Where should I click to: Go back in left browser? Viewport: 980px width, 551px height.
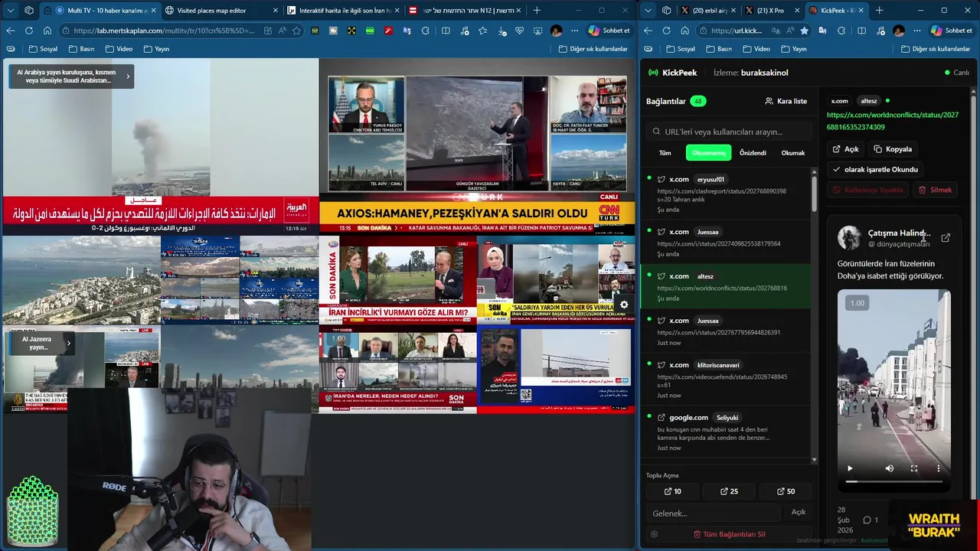[x=11, y=31]
